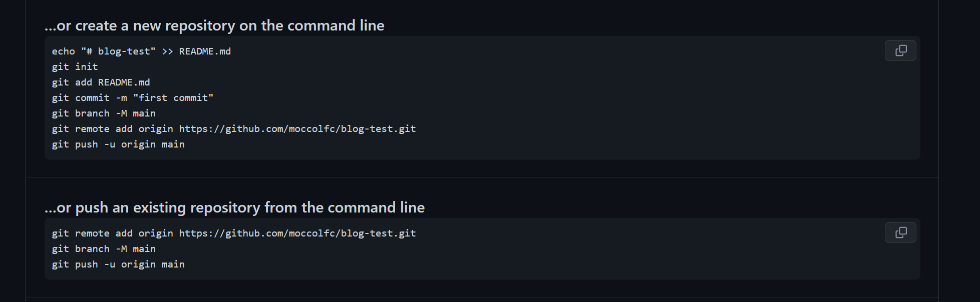Click 'README.md' in the git add command

click(124, 82)
